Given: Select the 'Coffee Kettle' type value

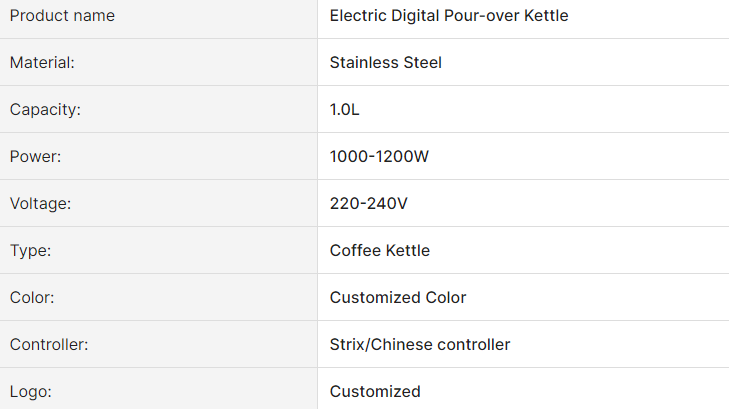Looking at the screenshot, I should [x=380, y=251].
